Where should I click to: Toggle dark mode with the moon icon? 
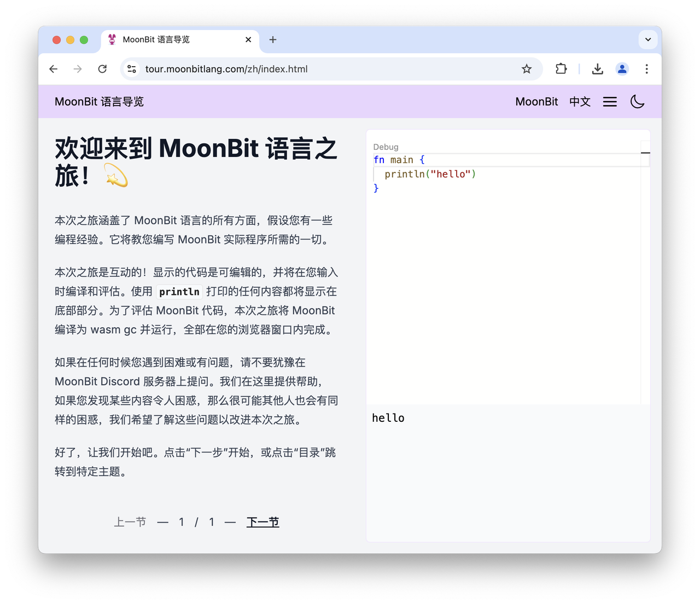(637, 102)
